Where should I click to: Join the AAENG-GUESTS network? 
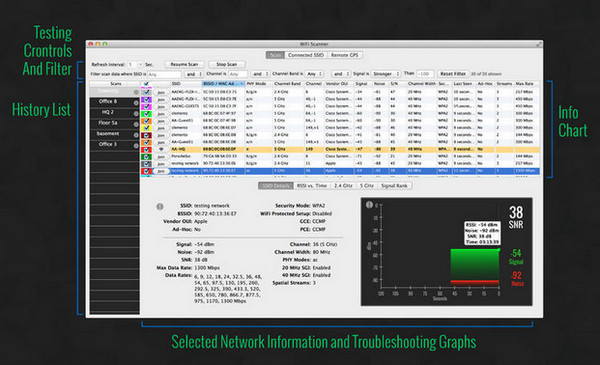coord(161,107)
